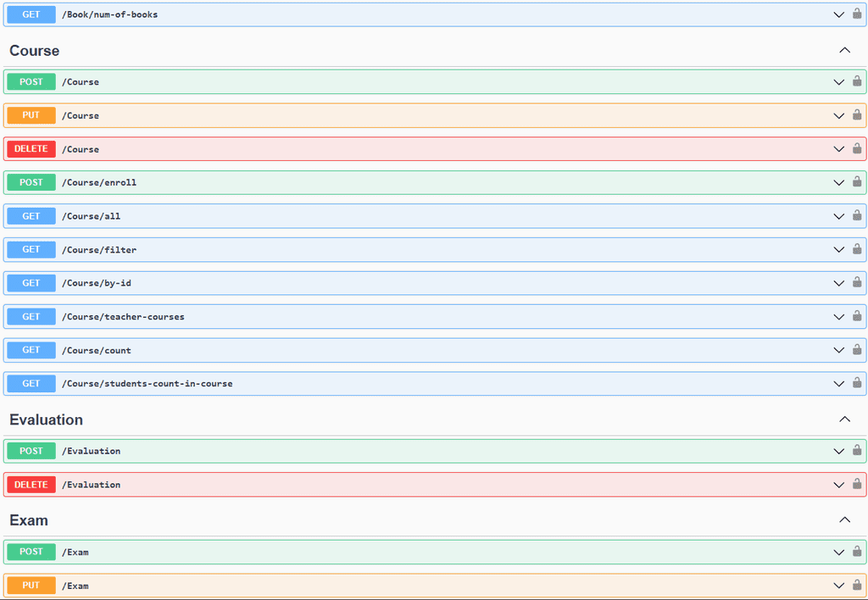
Task: Click the GET badge for /Course/teacher-courses
Action: tap(31, 317)
